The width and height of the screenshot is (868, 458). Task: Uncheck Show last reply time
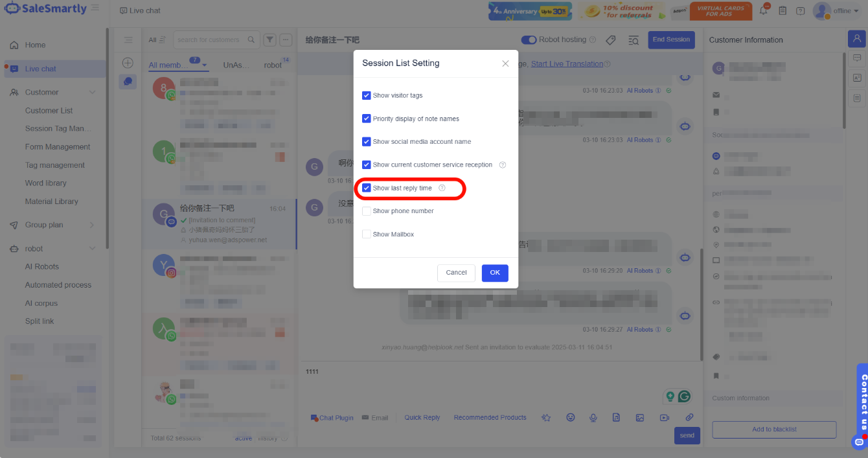(367, 189)
